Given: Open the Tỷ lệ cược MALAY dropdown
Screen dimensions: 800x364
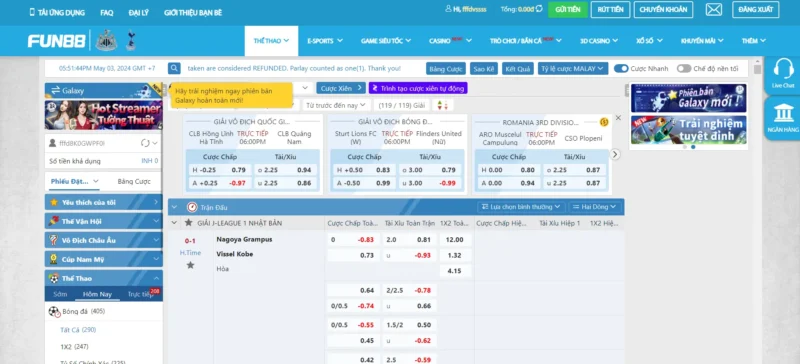Looking at the screenshot, I should [573, 68].
